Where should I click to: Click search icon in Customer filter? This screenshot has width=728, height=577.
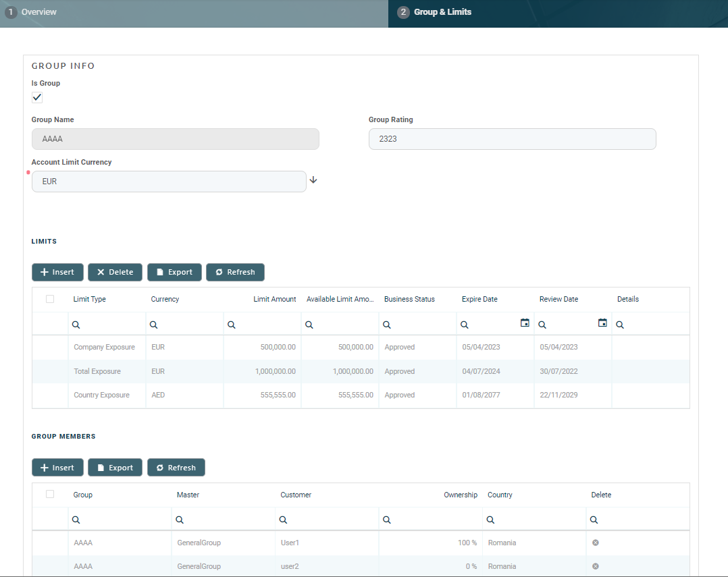[284, 520]
